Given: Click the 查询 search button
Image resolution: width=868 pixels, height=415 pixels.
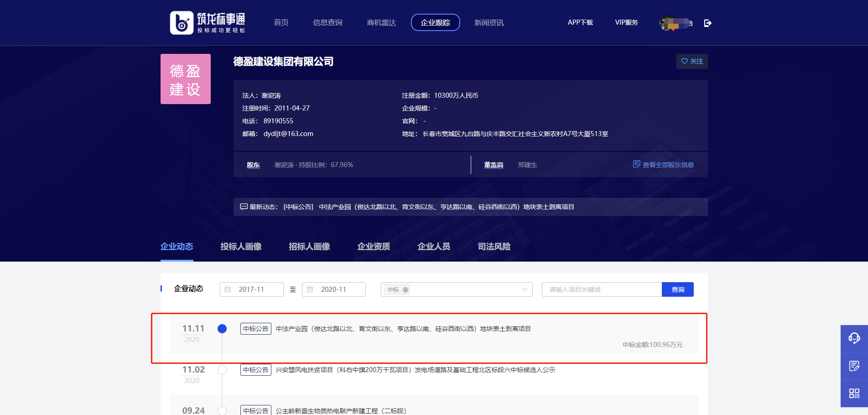Looking at the screenshot, I should pyautogui.click(x=678, y=289).
